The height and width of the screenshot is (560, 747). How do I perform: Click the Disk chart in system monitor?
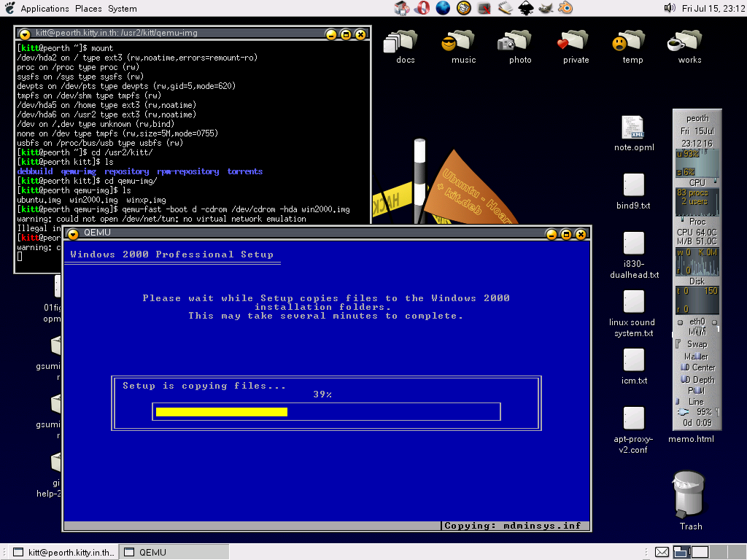(697, 262)
